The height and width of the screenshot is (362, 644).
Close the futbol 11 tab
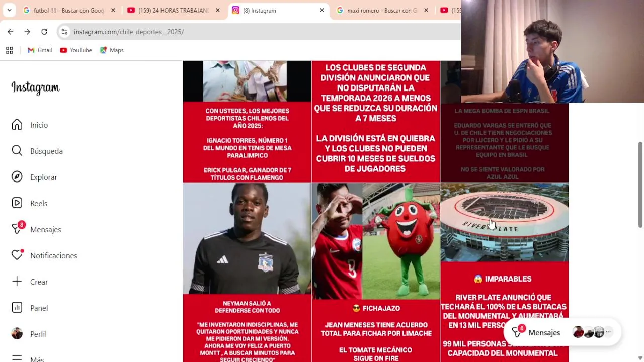tap(113, 10)
